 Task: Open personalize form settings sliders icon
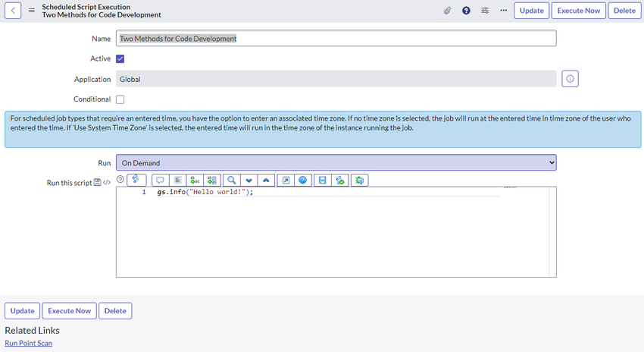[x=485, y=11]
